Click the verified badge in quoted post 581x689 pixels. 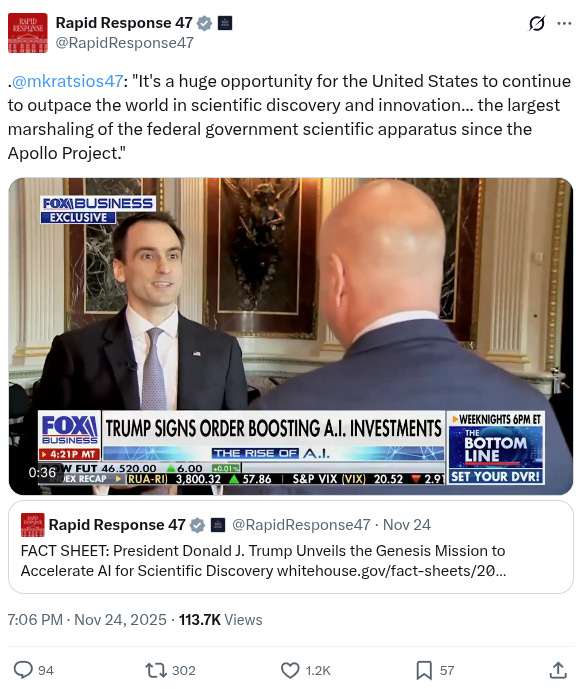[197, 525]
